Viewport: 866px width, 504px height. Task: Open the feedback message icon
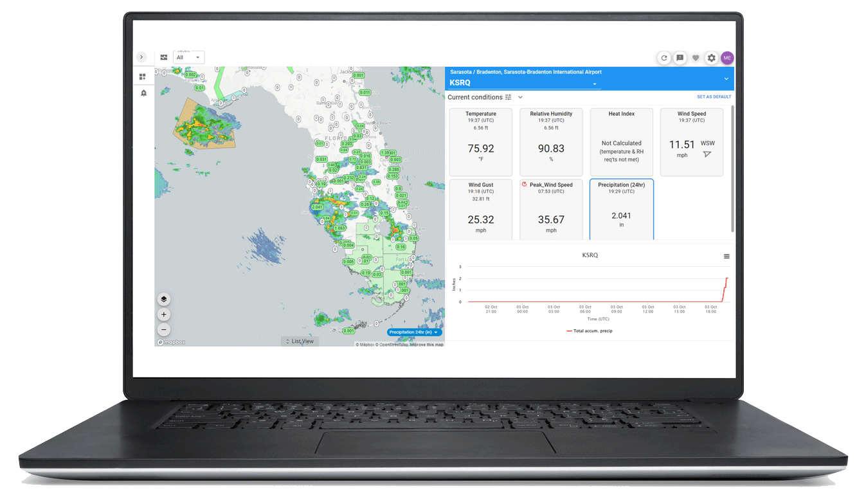(x=680, y=58)
